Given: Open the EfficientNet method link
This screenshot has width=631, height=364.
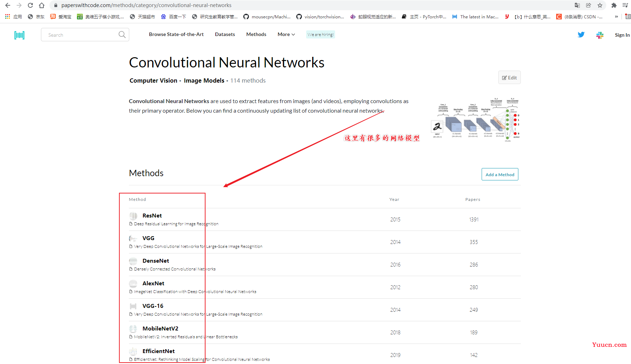Looking at the screenshot, I should 159,351.
